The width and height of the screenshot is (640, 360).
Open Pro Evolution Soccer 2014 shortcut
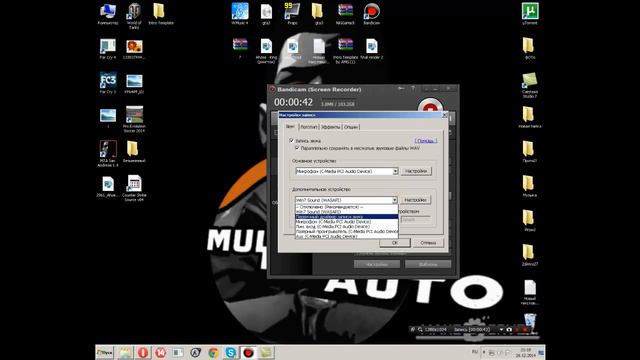(x=134, y=119)
